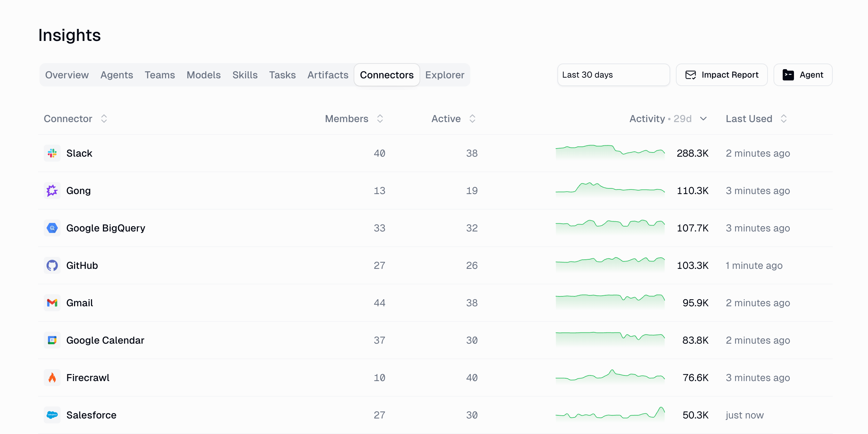The height and width of the screenshot is (434, 868).
Task: Click the Salesforce connector name
Action: pos(91,415)
